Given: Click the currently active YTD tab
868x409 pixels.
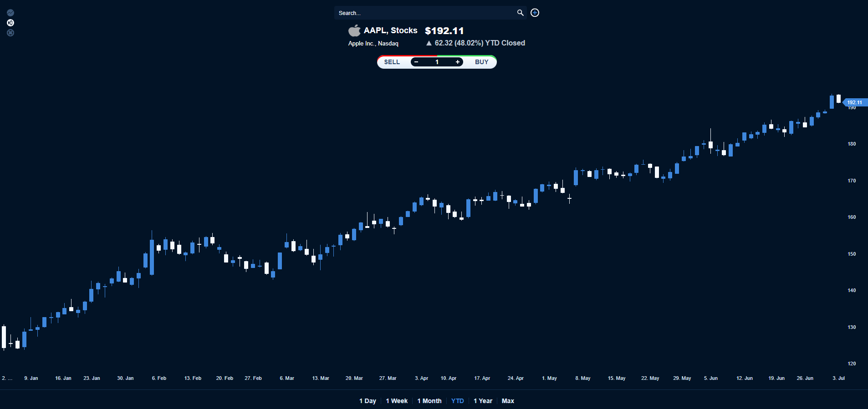Looking at the screenshot, I should click(x=457, y=401).
